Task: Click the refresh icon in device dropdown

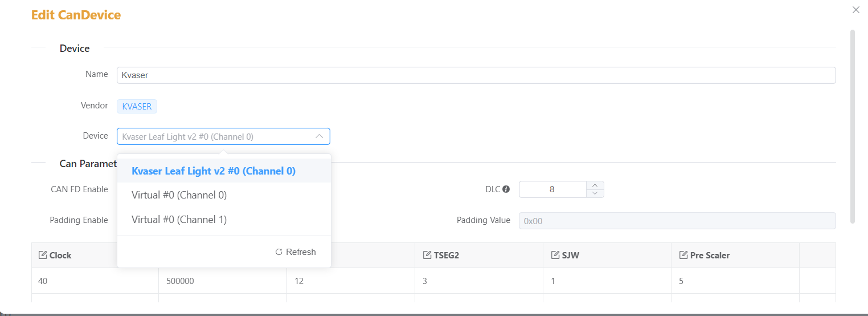Action: (279, 252)
